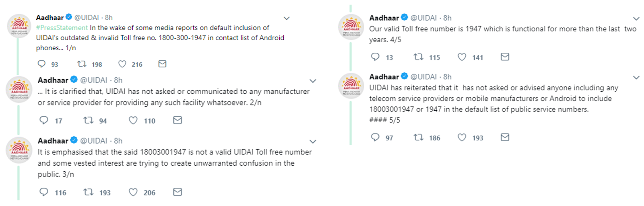Viewport: 644px width, 206px height.
Task: Share the 5/5 tweet via message envelope
Action: [505, 138]
